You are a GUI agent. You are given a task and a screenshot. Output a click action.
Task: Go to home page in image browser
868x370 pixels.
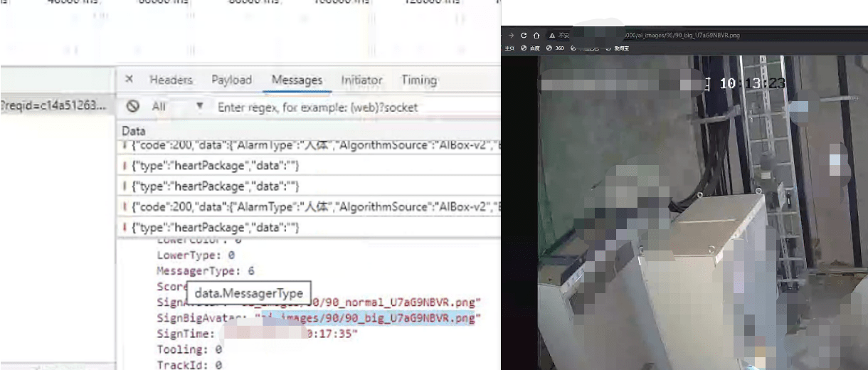click(x=537, y=35)
